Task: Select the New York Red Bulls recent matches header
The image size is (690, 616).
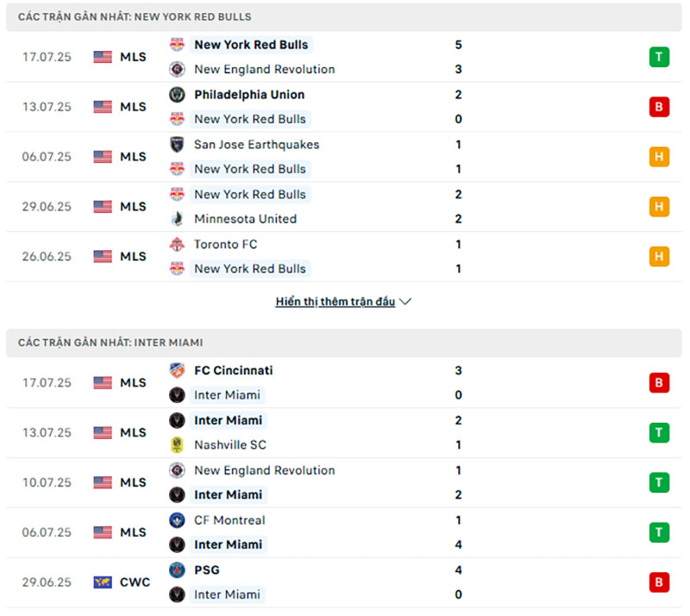Action: coord(343,17)
